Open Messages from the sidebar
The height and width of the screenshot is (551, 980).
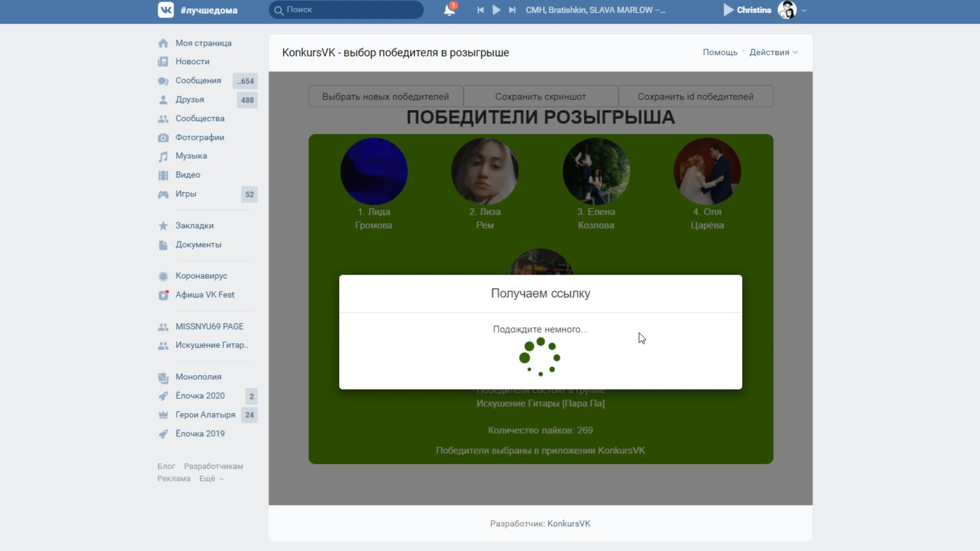tap(198, 81)
